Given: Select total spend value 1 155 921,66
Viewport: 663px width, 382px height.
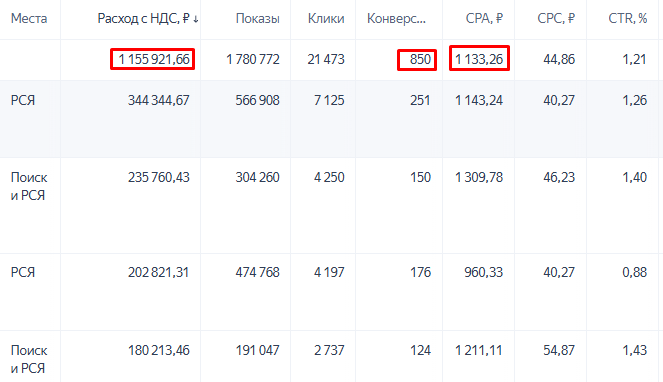Looking at the screenshot, I should point(153,59).
